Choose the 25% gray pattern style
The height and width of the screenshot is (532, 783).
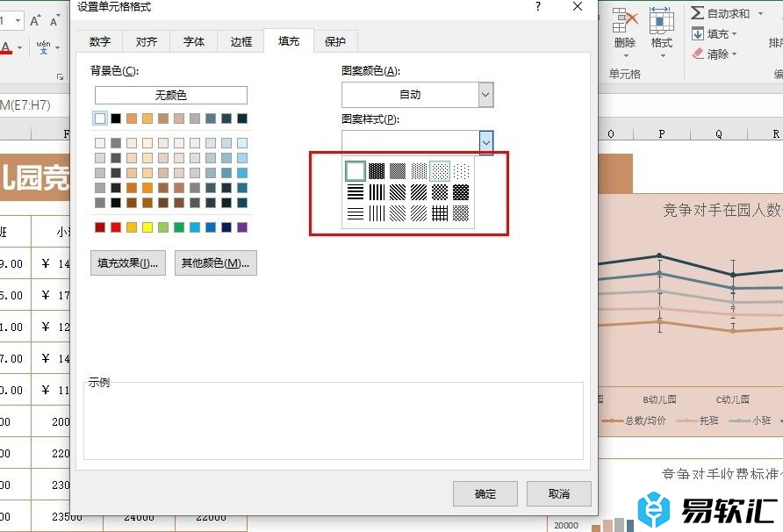pyautogui.click(x=419, y=171)
